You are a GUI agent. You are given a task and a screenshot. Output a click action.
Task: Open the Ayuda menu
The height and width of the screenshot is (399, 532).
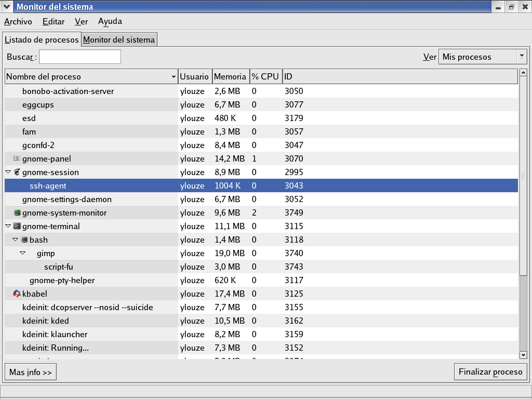point(110,21)
